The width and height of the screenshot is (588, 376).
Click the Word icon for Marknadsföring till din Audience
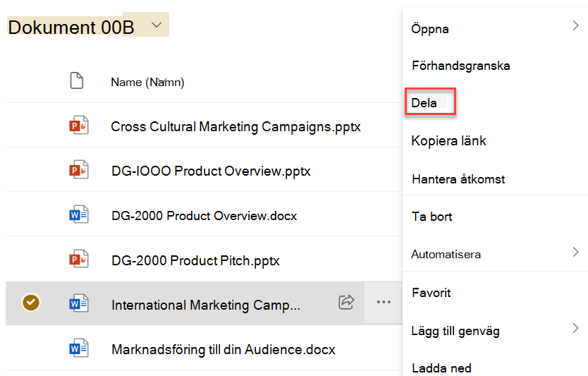pos(79,348)
